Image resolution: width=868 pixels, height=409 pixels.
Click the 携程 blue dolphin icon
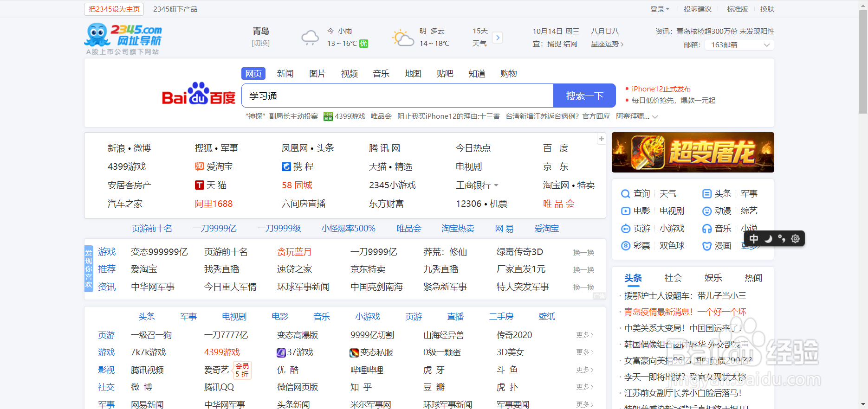point(286,166)
